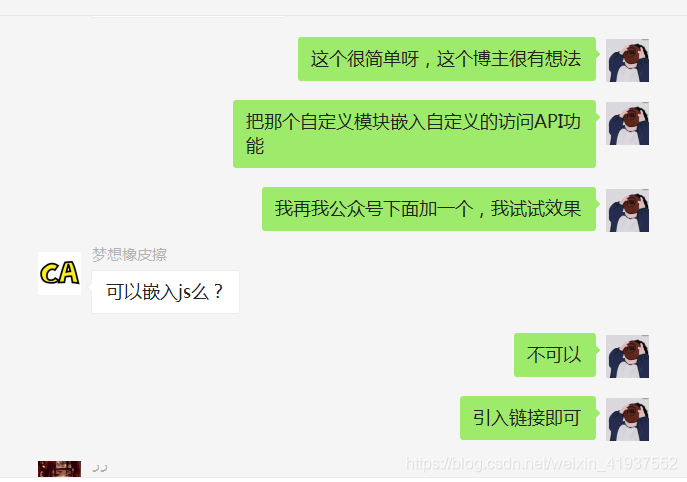
Task: Select the '我再我公众号下面加一个，我试试效果' bubble
Action: pos(429,209)
